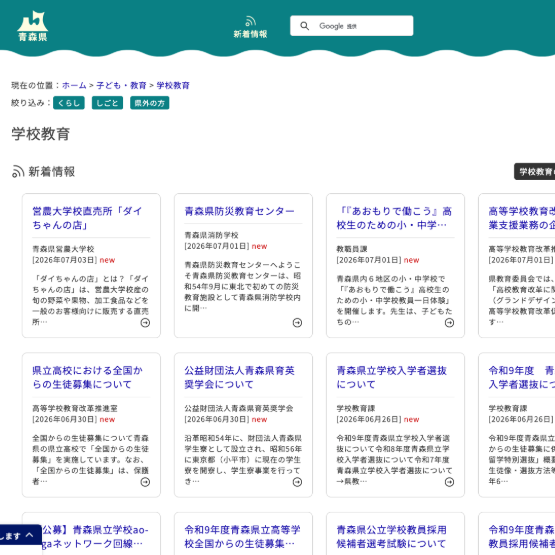Open 青森県立学校入学者選抜について link
The width and height of the screenshot is (555, 555).
click(x=391, y=377)
